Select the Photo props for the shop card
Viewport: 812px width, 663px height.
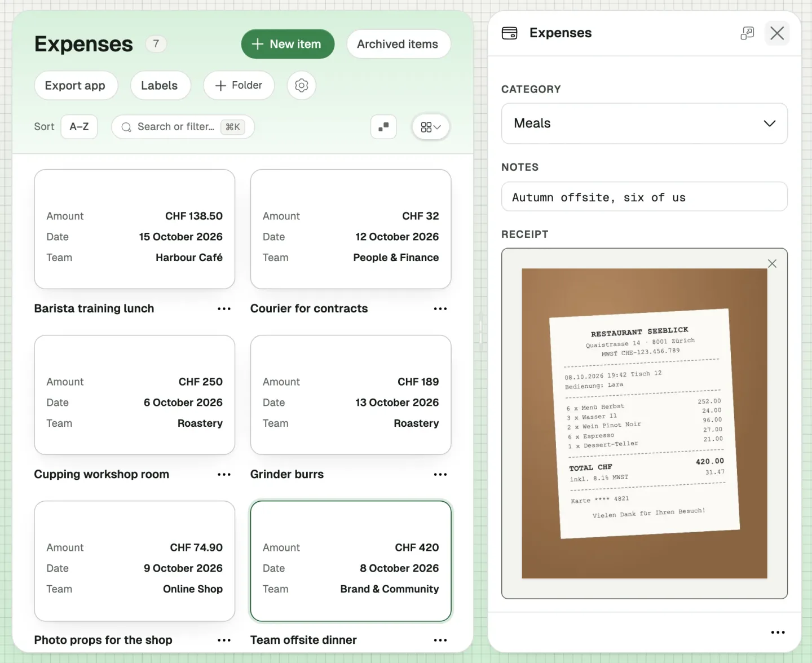[x=134, y=561]
